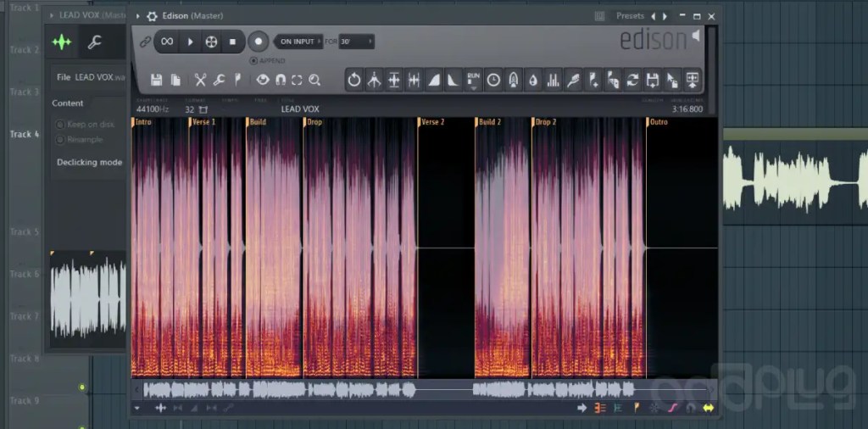Click the drag/copy sample cursor button
The width and height of the screenshot is (868, 429).
click(672, 81)
